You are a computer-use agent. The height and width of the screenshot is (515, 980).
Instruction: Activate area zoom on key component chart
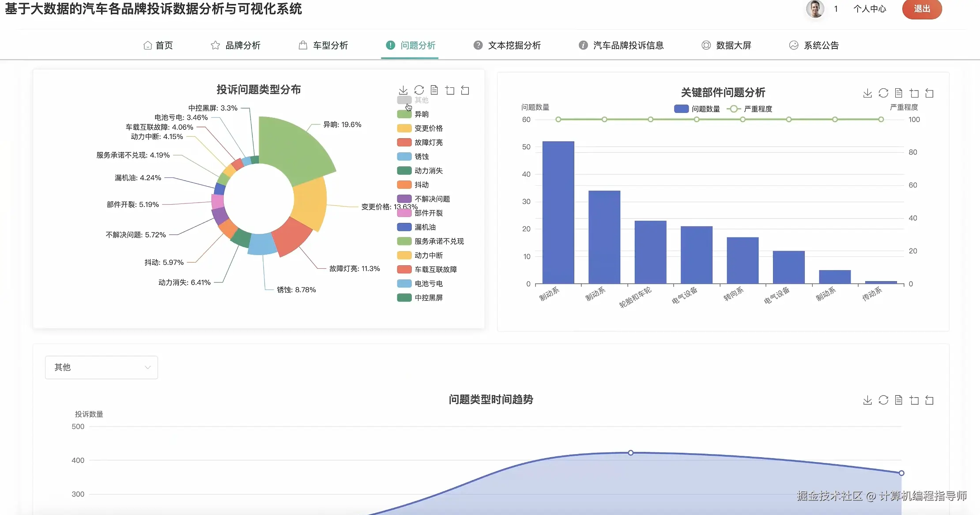click(x=914, y=93)
